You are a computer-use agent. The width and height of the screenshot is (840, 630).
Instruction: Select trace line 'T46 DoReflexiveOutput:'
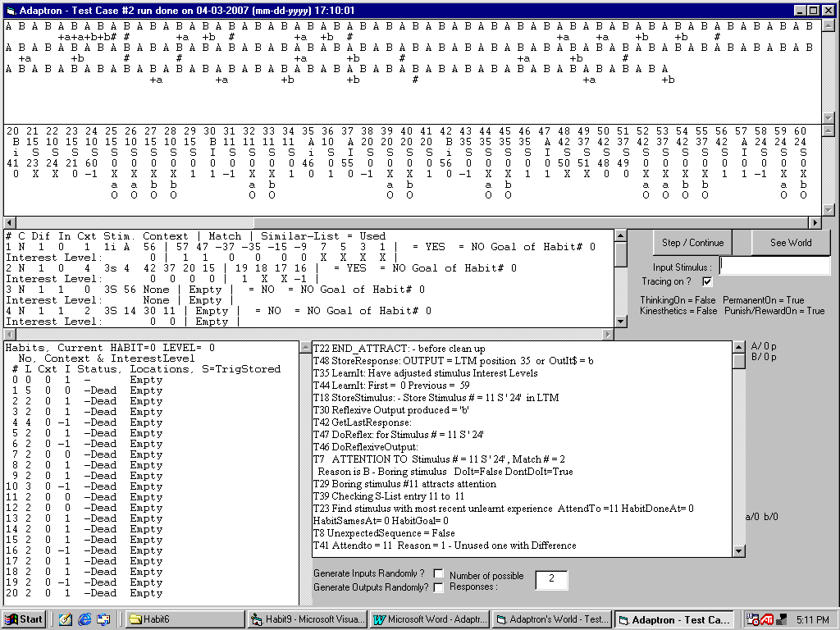pyautogui.click(x=365, y=447)
